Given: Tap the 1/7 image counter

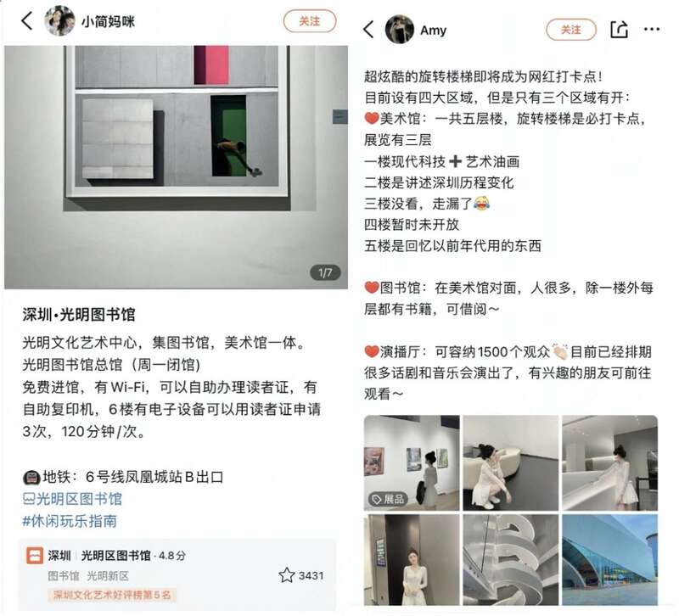Looking at the screenshot, I should tap(325, 272).
